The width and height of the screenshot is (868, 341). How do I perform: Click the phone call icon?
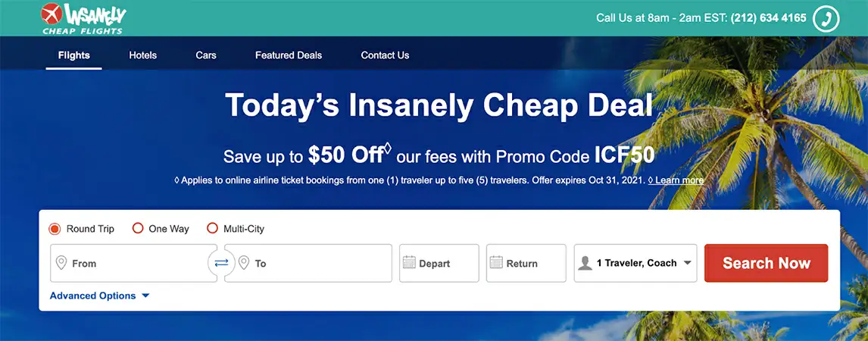826,18
